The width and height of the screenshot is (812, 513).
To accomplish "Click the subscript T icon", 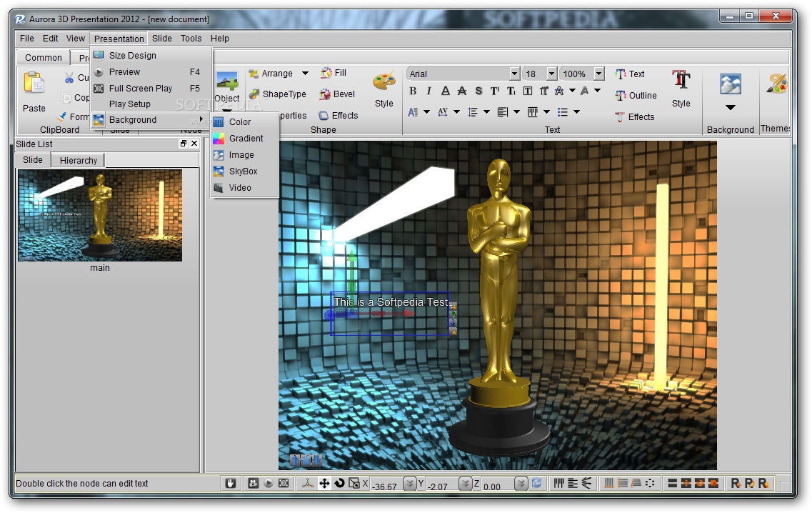I will tap(511, 91).
